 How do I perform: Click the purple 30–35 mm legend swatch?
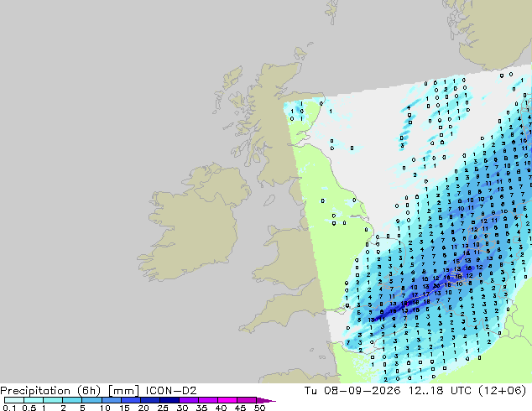[189, 400]
